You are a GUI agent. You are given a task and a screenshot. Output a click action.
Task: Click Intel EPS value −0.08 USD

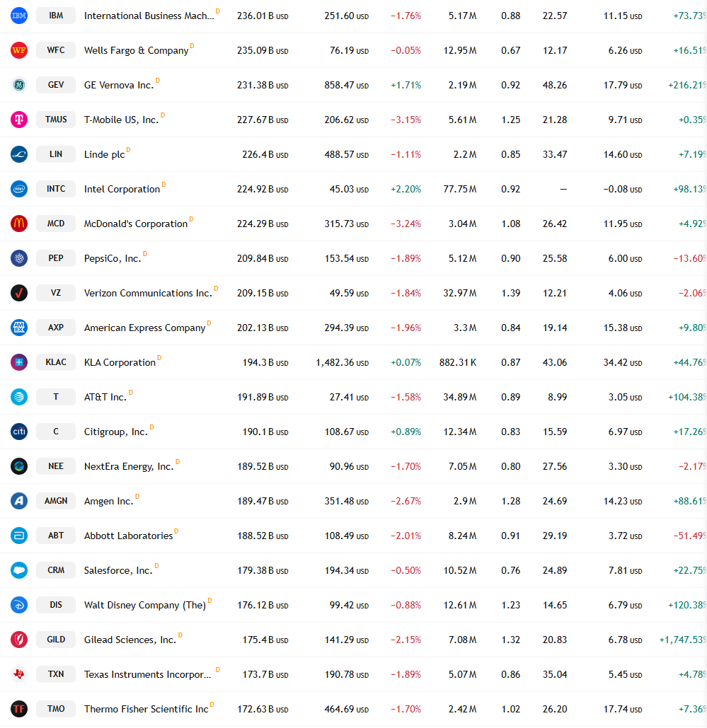623,190
